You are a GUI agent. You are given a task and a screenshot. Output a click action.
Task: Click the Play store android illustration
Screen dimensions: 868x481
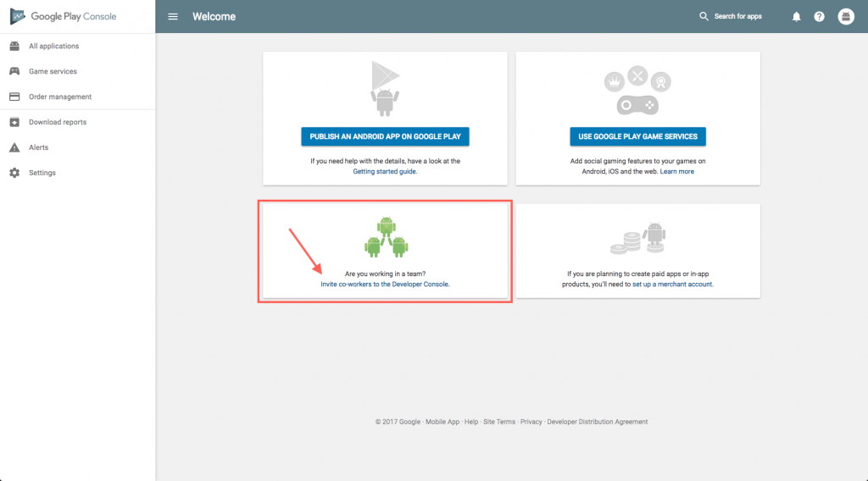click(386, 88)
